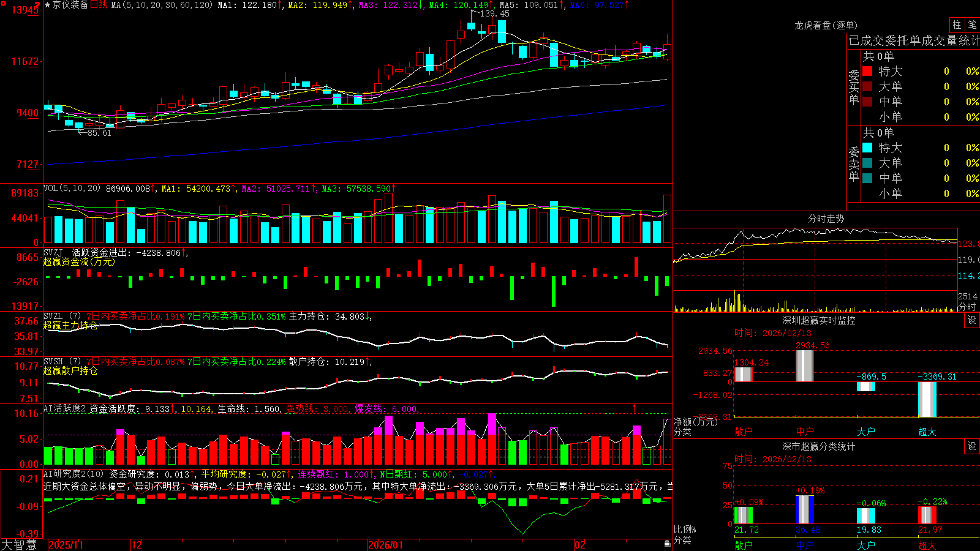This screenshot has width=980, height=551.
Task: Select the MA1: 122.180 value
Action: (x=250, y=5)
